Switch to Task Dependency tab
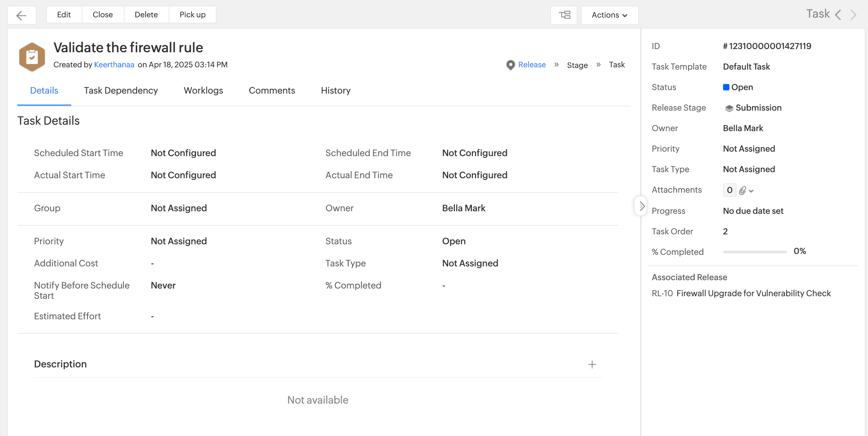Viewport: 868px width, 436px height. coord(121,91)
